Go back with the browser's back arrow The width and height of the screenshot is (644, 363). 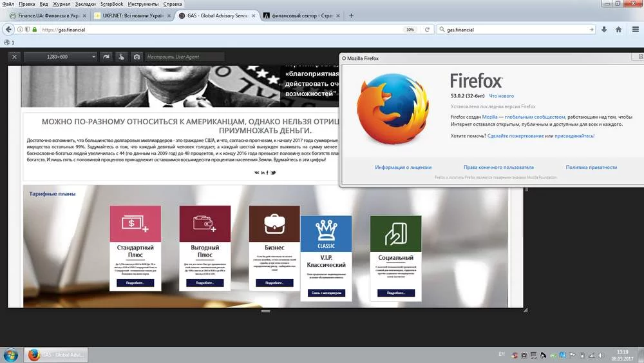click(x=8, y=30)
